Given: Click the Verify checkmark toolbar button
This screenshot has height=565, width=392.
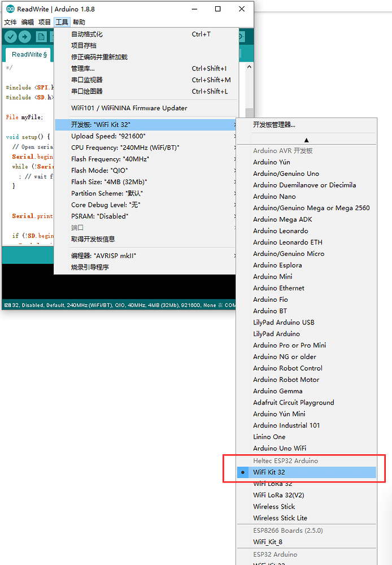Looking at the screenshot, I should point(11,37).
